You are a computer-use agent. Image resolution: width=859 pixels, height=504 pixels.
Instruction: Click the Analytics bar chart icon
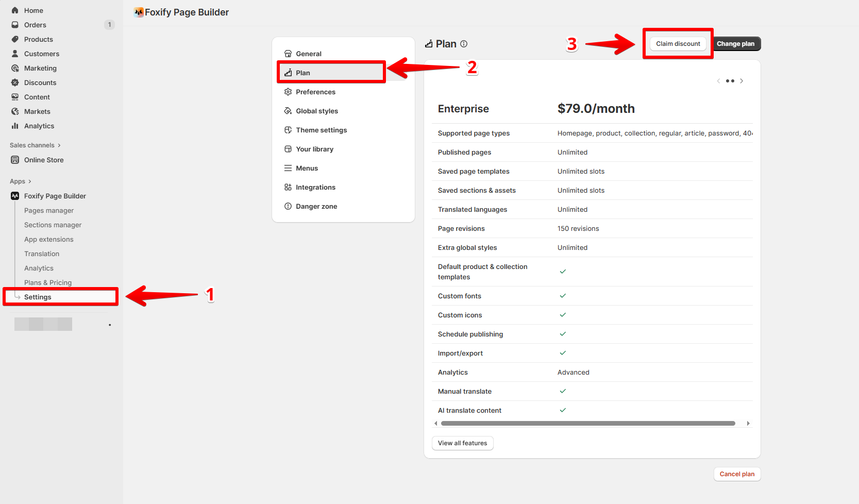pos(15,126)
